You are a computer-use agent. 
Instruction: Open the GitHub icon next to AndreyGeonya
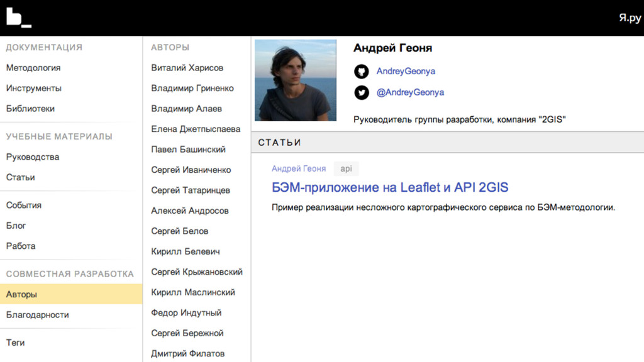click(x=362, y=72)
